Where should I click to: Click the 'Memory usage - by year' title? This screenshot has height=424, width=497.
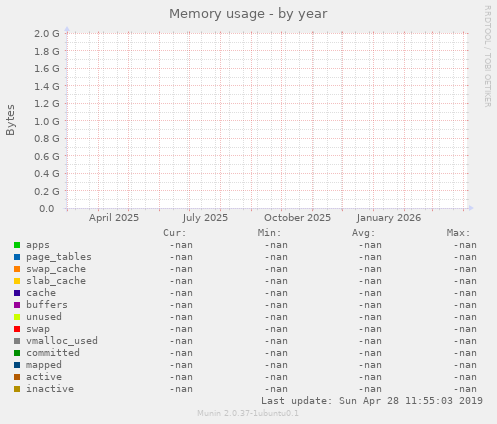[x=248, y=14]
